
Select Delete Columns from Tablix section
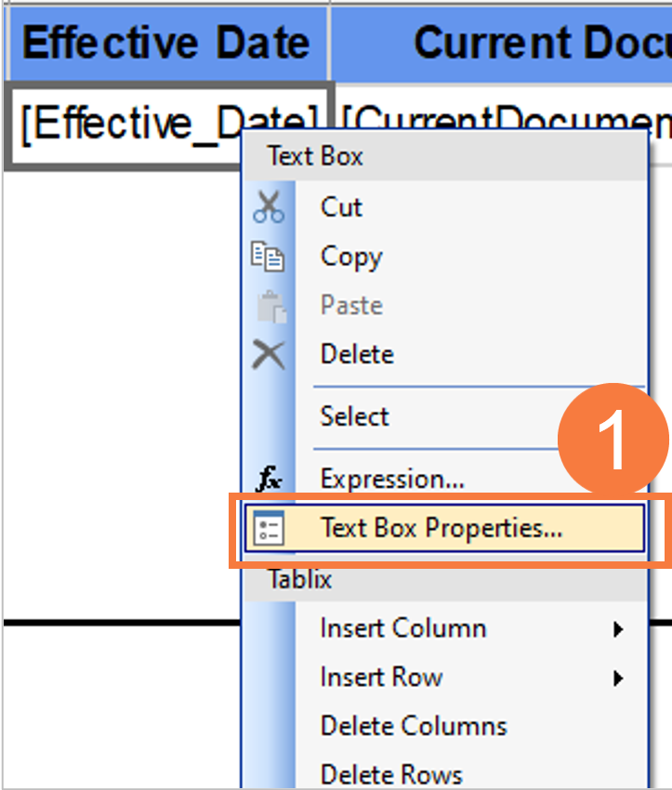pyautogui.click(x=414, y=726)
